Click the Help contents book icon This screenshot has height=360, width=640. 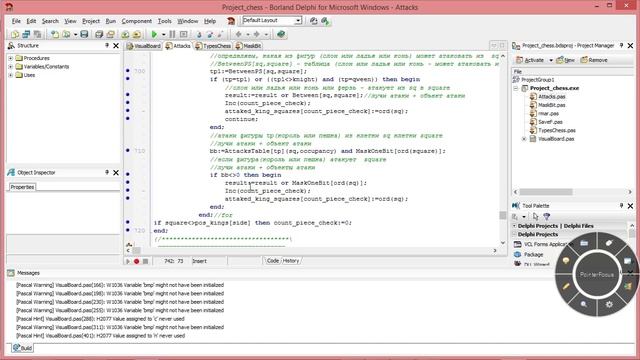(x=281, y=34)
